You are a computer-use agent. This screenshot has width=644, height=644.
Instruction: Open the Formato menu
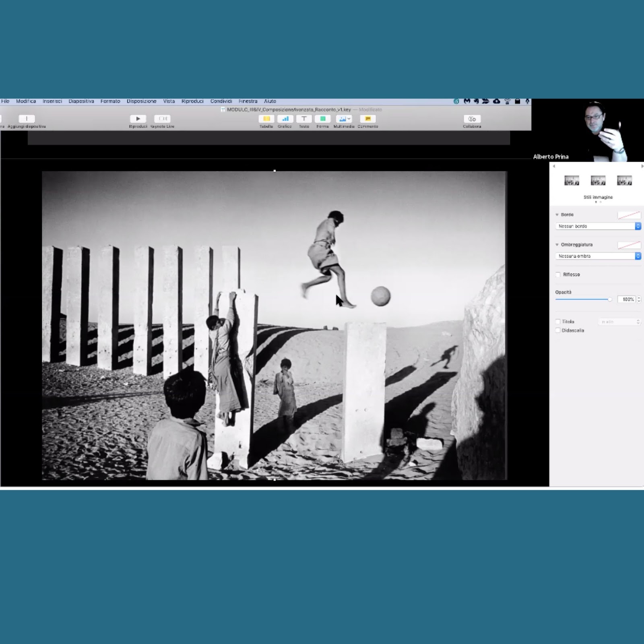click(x=110, y=101)
